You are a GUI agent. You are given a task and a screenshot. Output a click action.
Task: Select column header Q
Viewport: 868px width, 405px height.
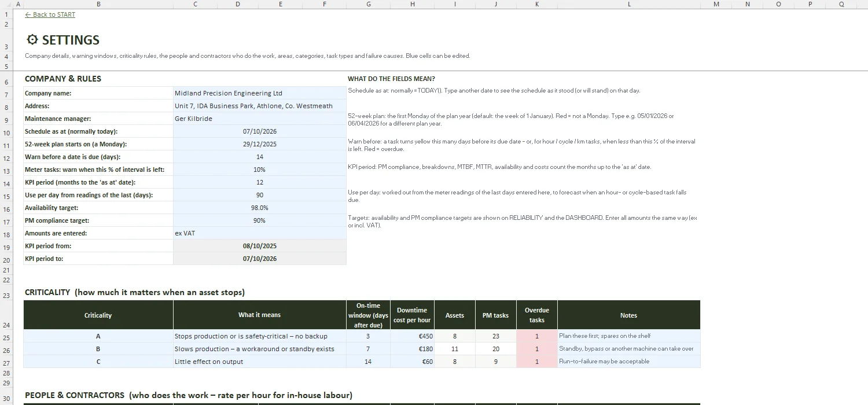841,4
